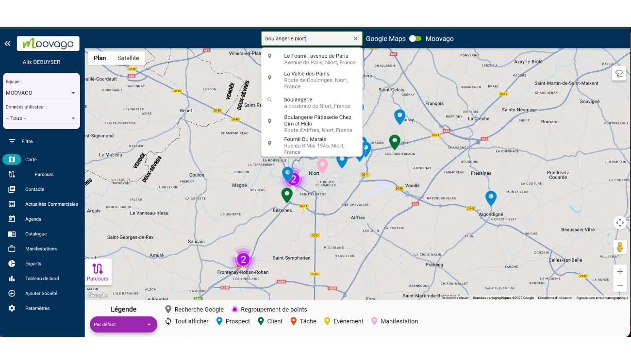
Task: Click the lasso selection tool icon
Action: click(619, 74)
